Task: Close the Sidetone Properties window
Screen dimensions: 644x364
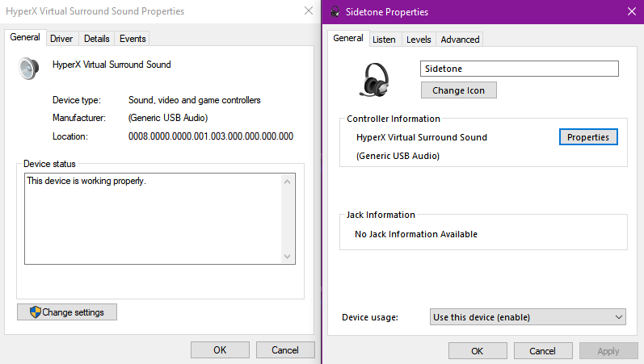Action: click(631, 11)
